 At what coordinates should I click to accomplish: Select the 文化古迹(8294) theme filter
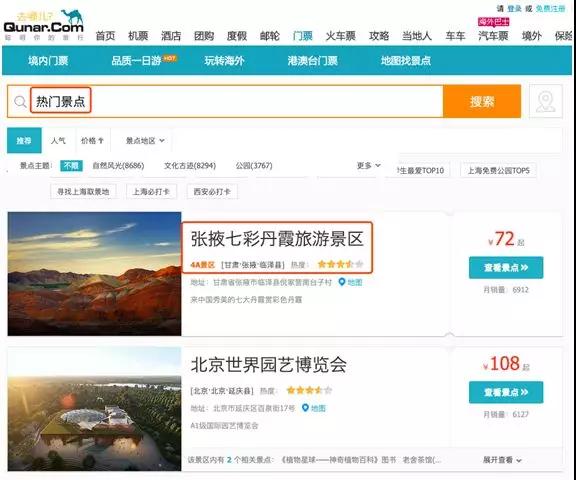tap(190, 166)
